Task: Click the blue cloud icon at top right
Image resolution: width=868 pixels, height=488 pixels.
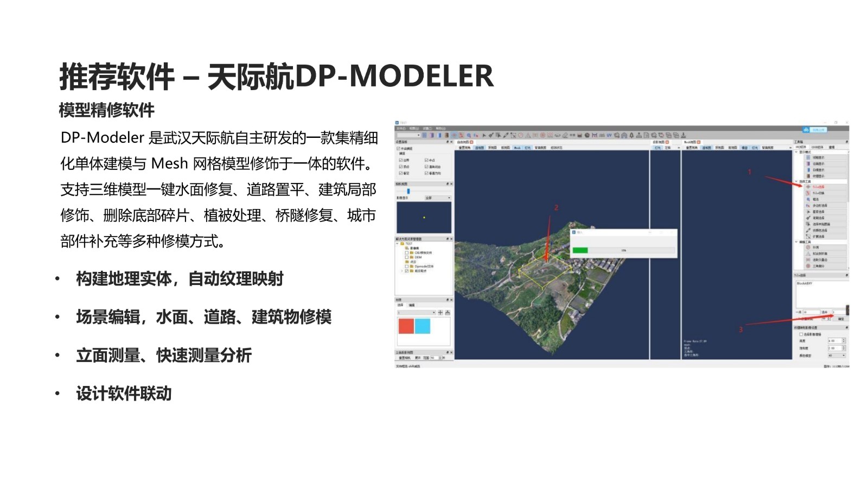Action: click(806, 130)
